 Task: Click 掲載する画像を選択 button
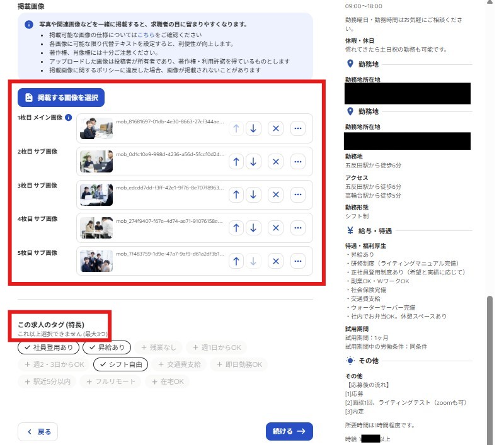61,98
